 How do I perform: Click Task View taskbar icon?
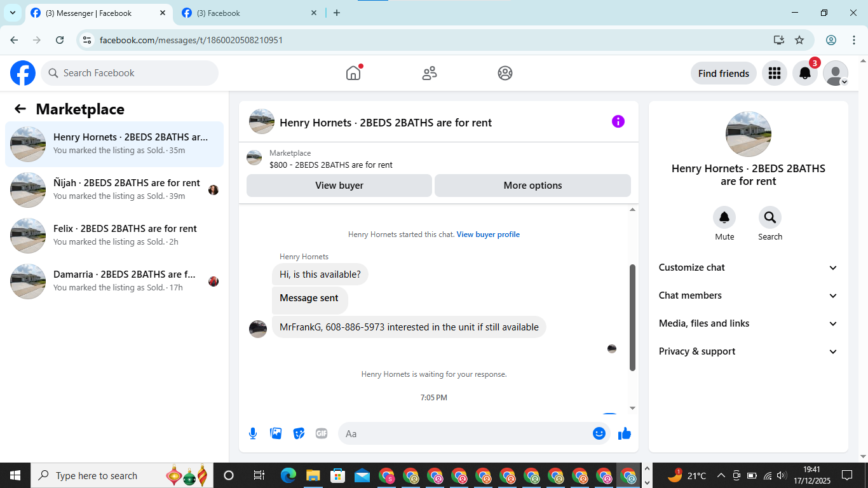259,475
